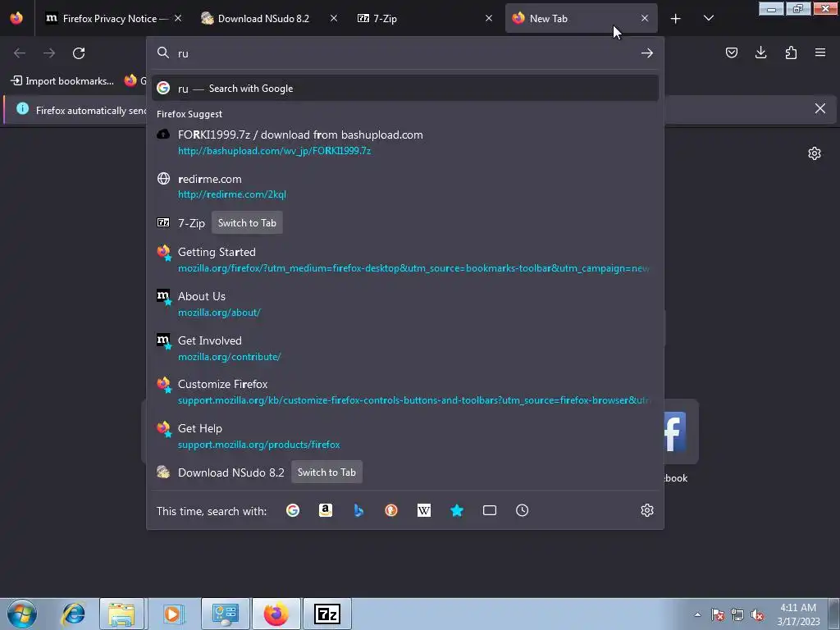Viewport: 840px width, 630px height.
Task: Open the Action Center flag icon
Action: (x=717, y=615)
